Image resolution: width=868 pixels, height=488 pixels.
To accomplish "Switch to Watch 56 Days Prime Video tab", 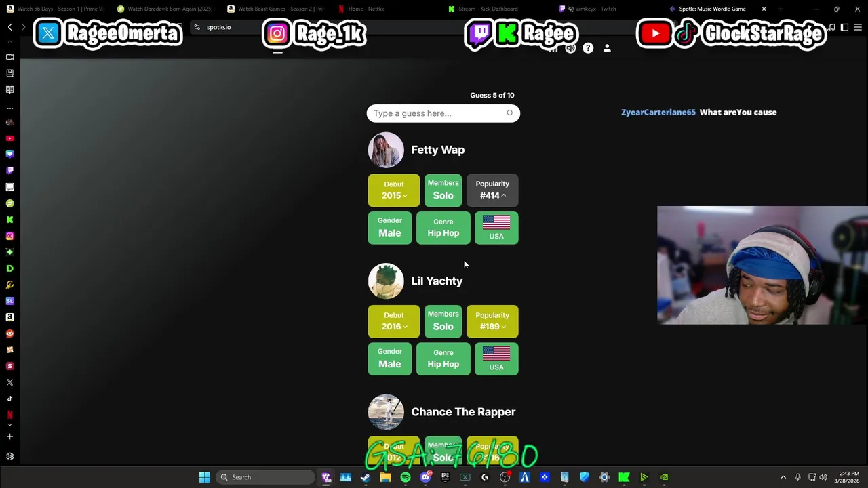I will point(54,9).
